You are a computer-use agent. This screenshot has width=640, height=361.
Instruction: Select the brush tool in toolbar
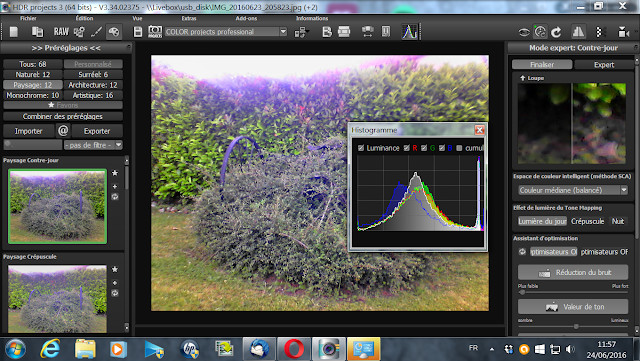[96, 32]
